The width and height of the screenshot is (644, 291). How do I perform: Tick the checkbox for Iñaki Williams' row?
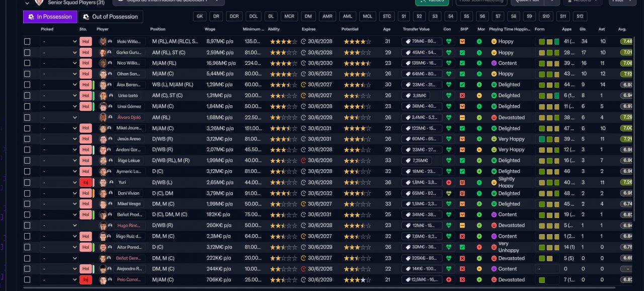(27, 42)
